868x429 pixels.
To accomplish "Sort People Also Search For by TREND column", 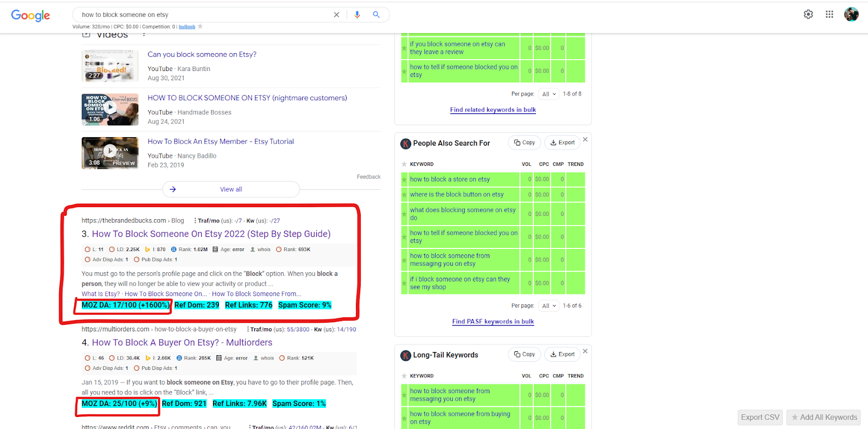I will 576,164.
